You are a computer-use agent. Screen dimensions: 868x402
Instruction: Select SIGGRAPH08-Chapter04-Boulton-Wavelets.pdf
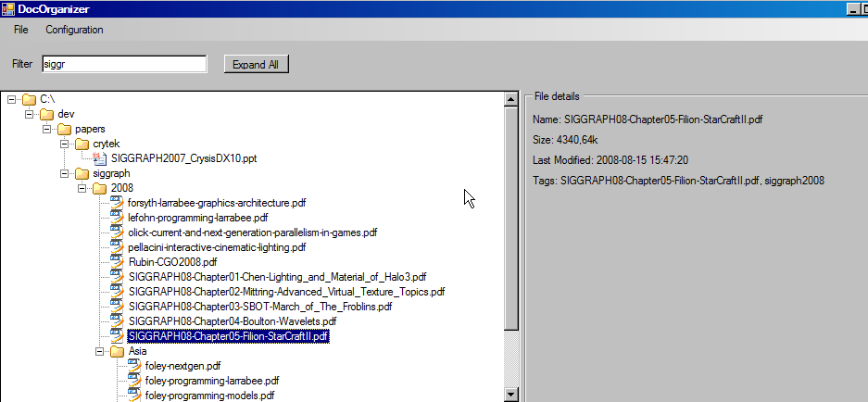(233, 321)
